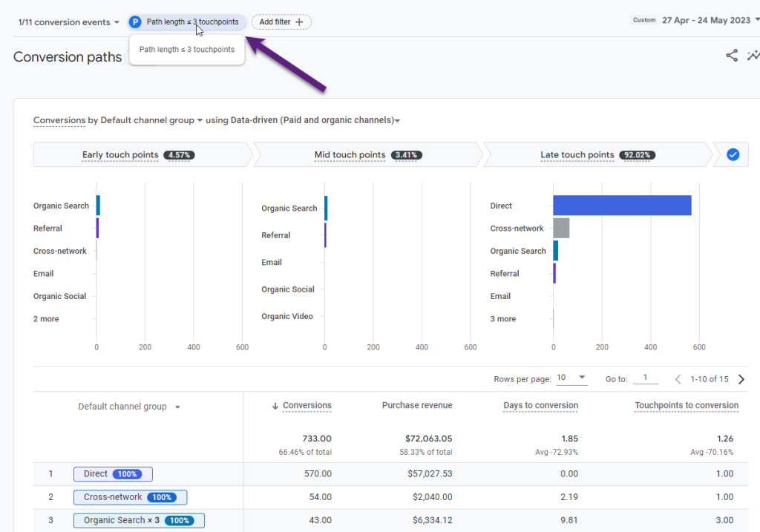The height and width of the screenshot is (532, 760).
Task: Click the Go to page input field
Action: (x=645, y=378)
